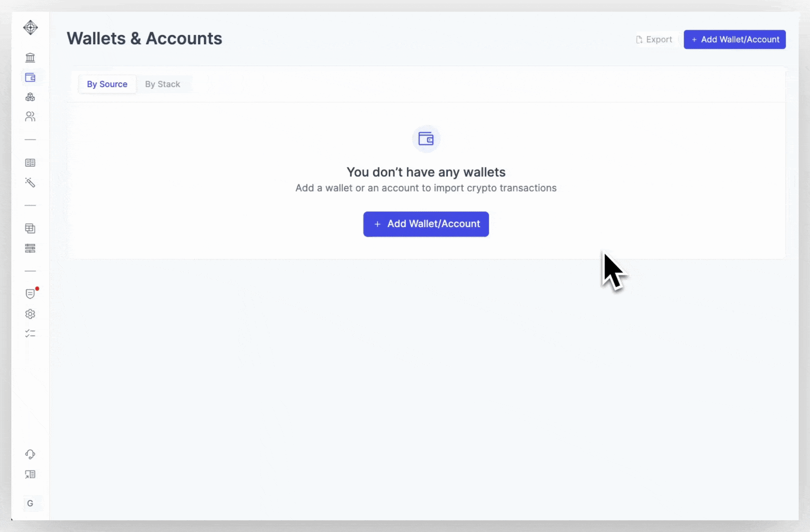The image size is (810, 532).
Task: Open the settings gear in sidebar
Action: click(x=30, y=314)
